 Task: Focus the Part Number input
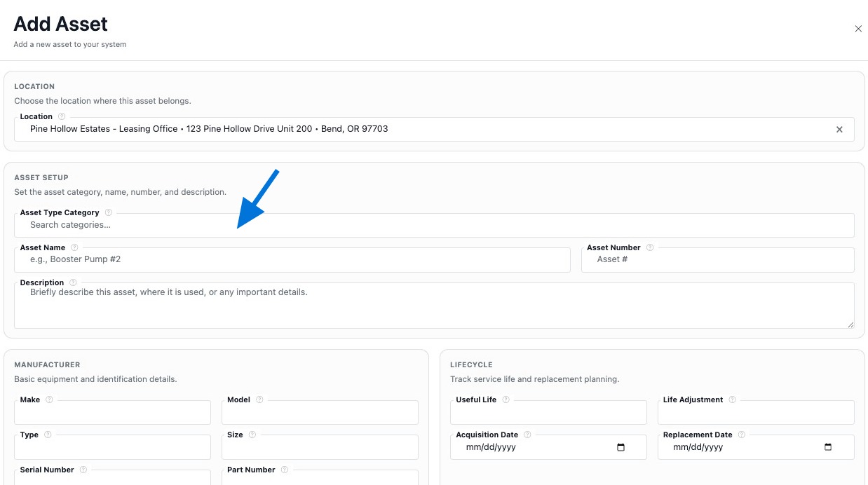pyautogui.click(x=320, y=478)
